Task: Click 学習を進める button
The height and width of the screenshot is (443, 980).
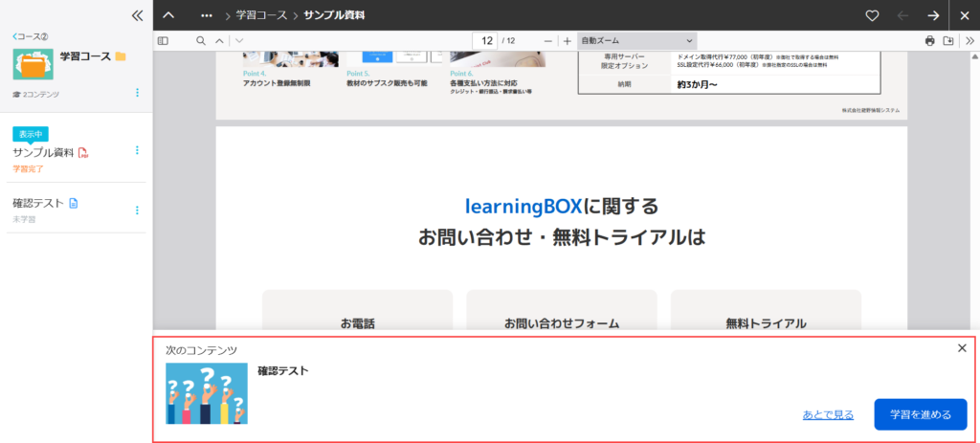Action: [x=921, y=414]
